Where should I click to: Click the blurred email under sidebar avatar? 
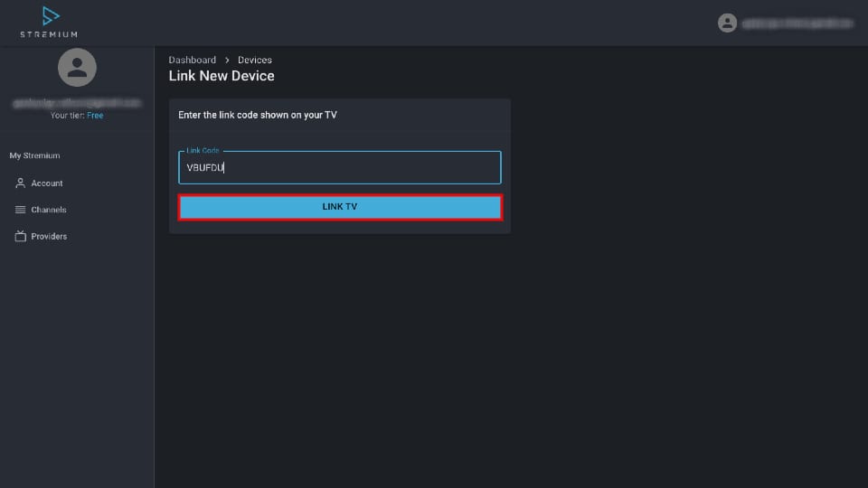coord(77,103)
